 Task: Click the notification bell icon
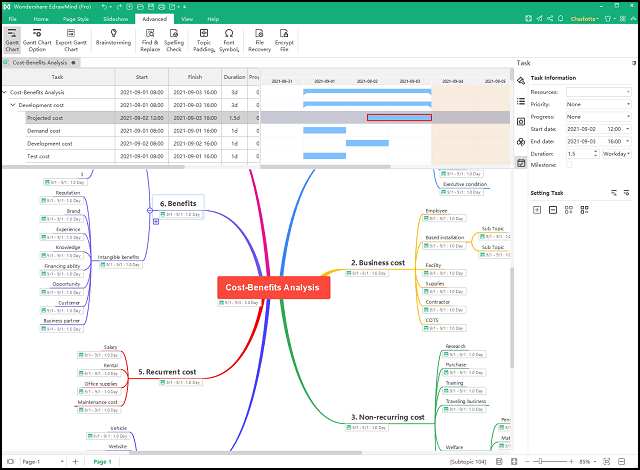coord(561,18)
